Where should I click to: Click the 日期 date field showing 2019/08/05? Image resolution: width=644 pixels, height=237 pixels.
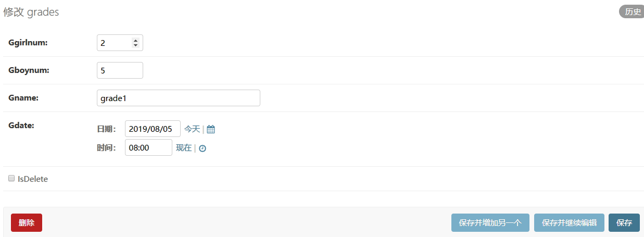click(x=153, y=129)
